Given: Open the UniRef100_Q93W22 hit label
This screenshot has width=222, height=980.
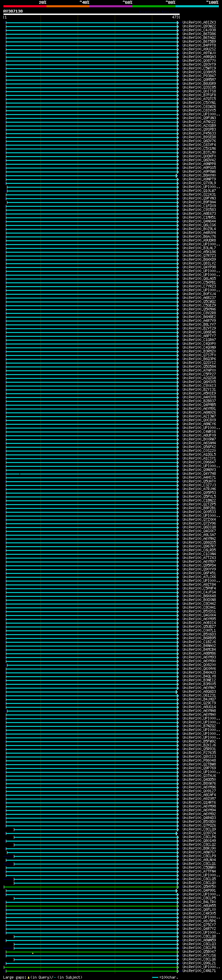Looking at the screenshot, I should (199, 26).
